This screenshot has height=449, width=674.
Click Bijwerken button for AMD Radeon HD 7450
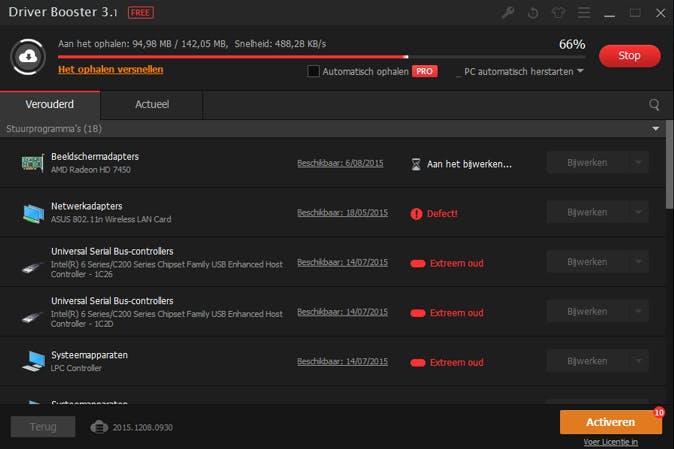click(x=587, y=162)
